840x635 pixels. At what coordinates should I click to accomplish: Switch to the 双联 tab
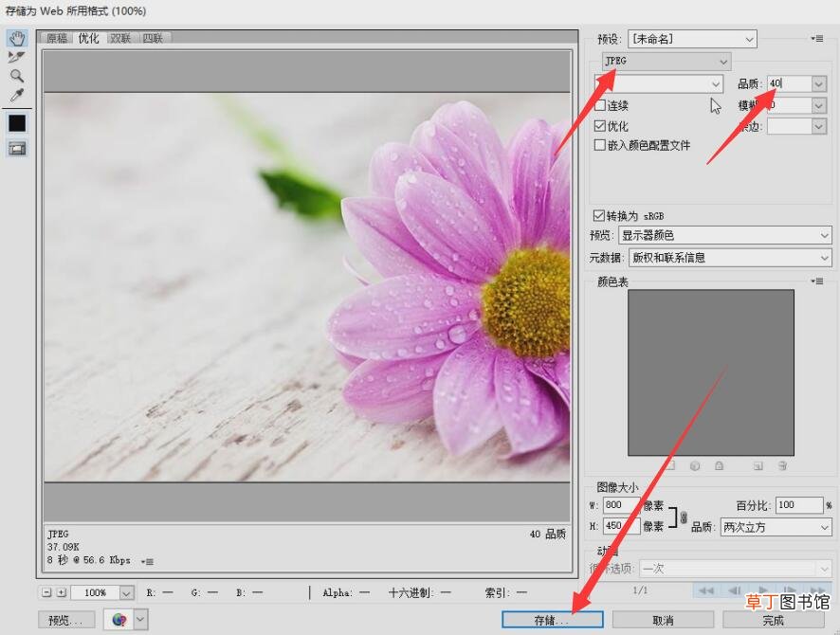coord(120,38)
